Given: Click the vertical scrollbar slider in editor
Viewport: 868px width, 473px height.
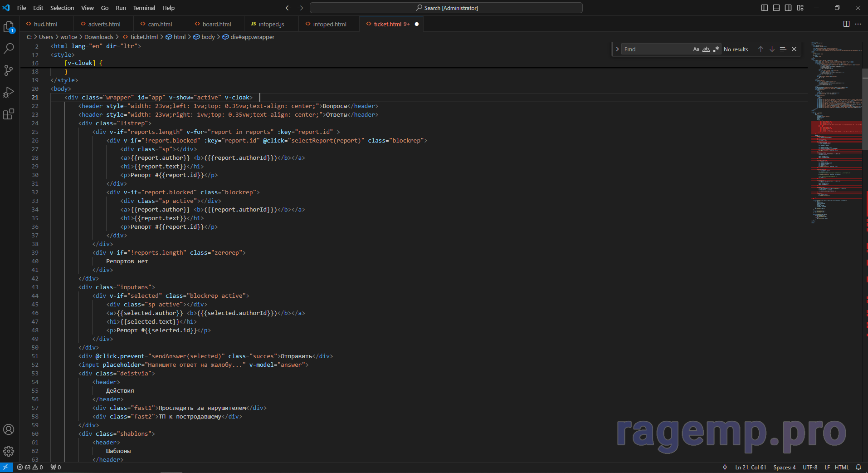Looking at the screenshot, I should coord(865,109).
